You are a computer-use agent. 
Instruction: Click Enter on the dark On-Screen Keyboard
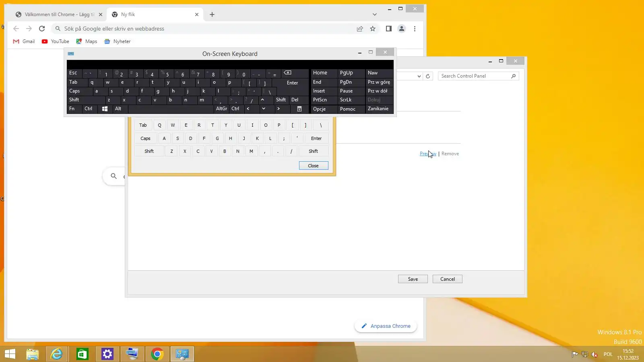pyautogui.click(x=293, y=83)
